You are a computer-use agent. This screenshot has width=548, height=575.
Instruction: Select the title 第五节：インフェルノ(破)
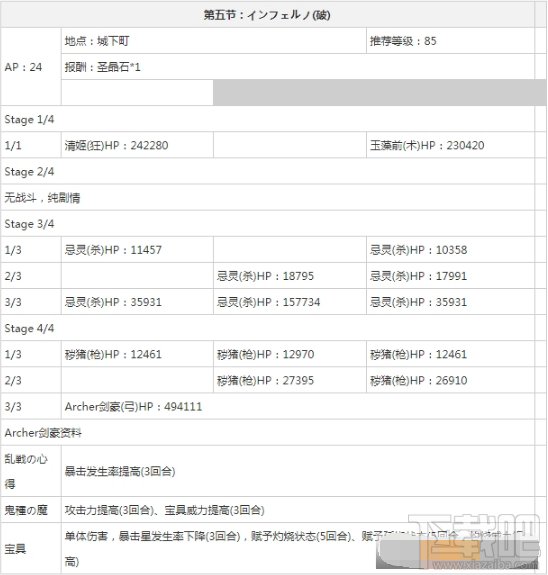[x=267, y=15]
